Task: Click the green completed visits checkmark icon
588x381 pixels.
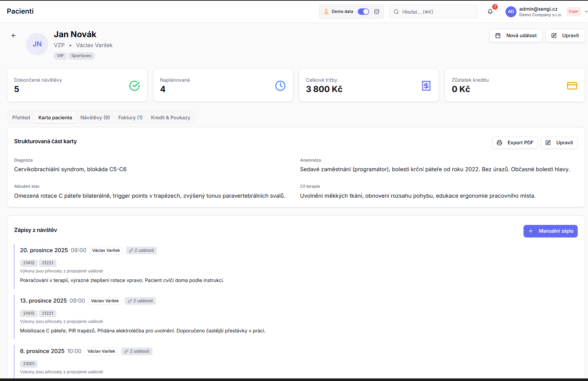Action: [134, 86]
